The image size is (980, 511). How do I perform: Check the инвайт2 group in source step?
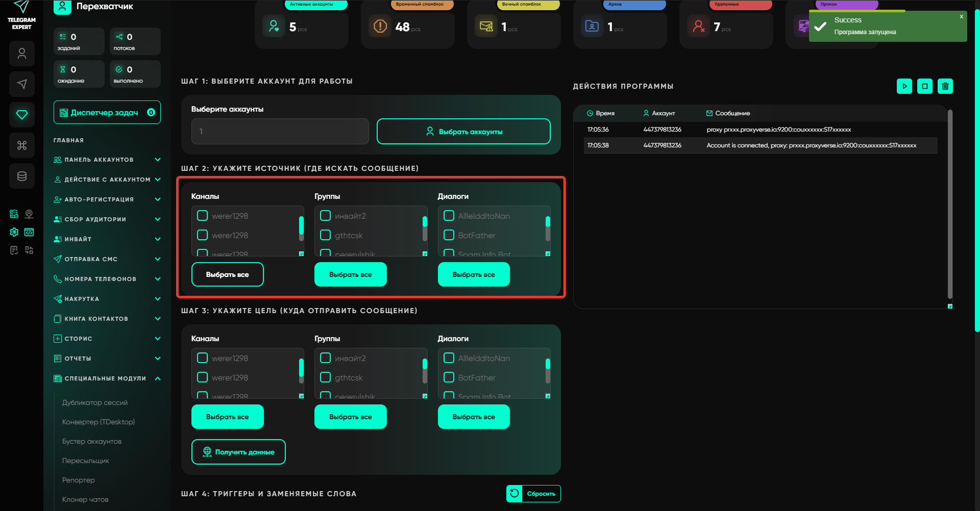(x=326, y=216)
